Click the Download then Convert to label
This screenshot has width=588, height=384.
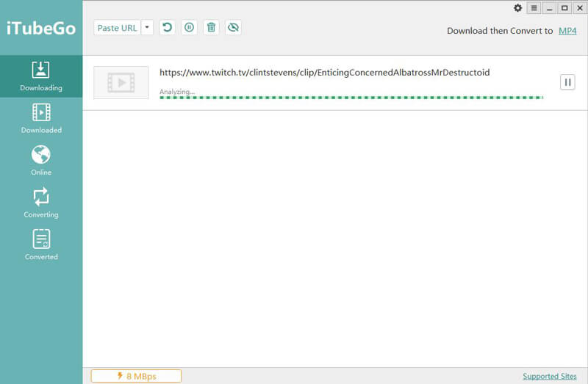[500, 31]
